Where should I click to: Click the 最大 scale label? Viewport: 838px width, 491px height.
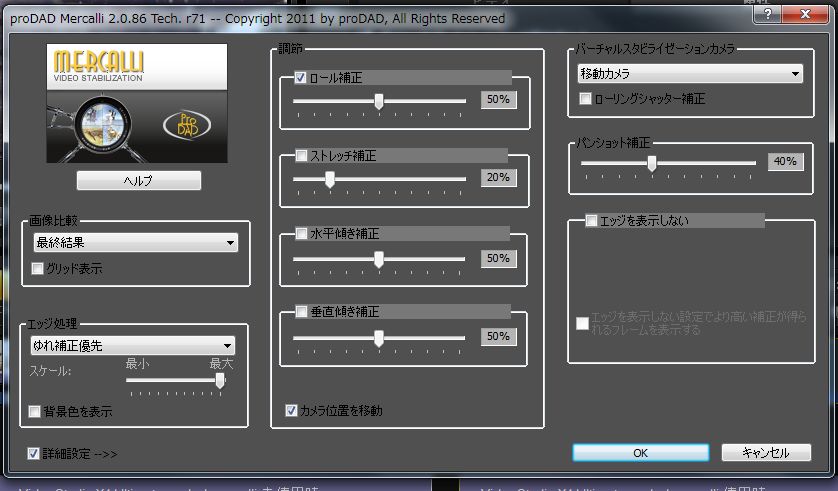point(221,364)
